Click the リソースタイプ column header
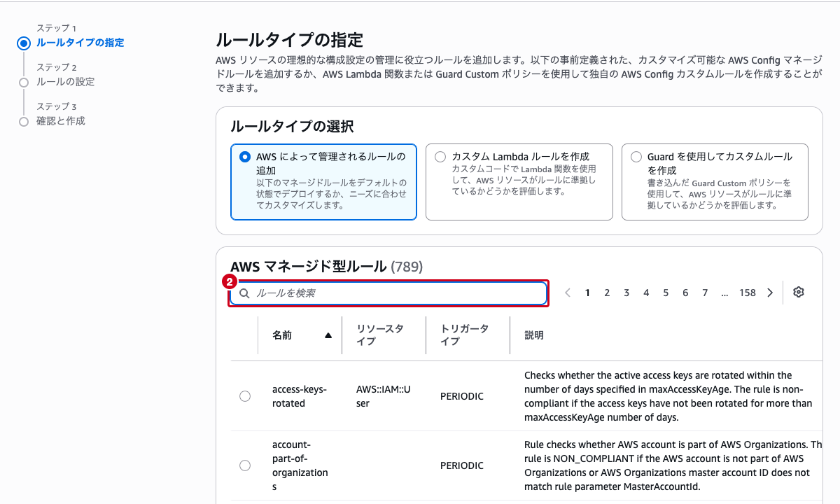 pyautogui.click(x=380, y=335)
